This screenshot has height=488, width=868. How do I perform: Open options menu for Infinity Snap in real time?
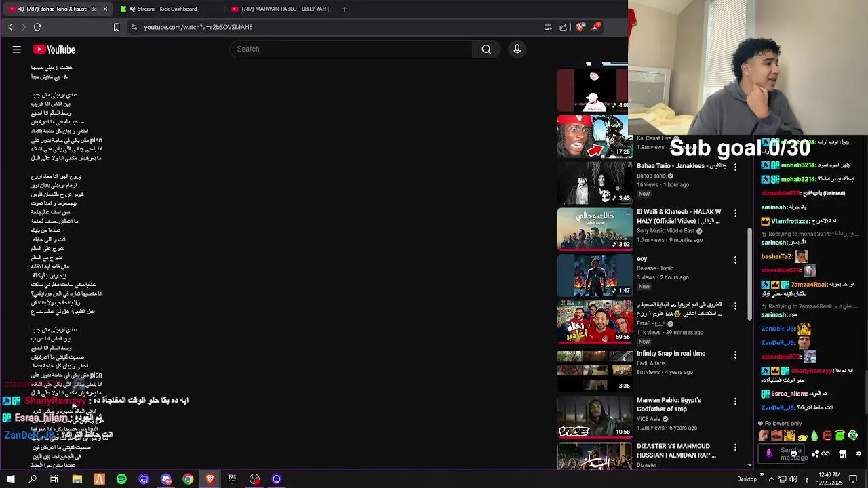(x=735, y=354)
